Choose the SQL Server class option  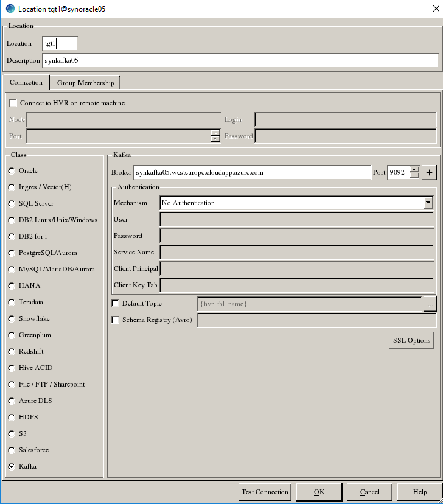click(x=12, y=204)
